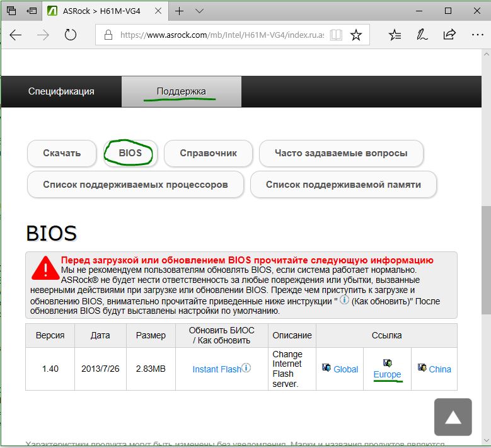Open the favorites hub icon
This screenshot has width=491, height=448.
click(x=395, y=35)
